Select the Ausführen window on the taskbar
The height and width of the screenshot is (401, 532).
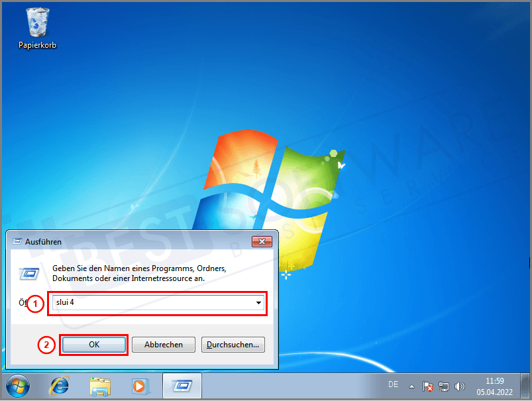pos(182,386)
